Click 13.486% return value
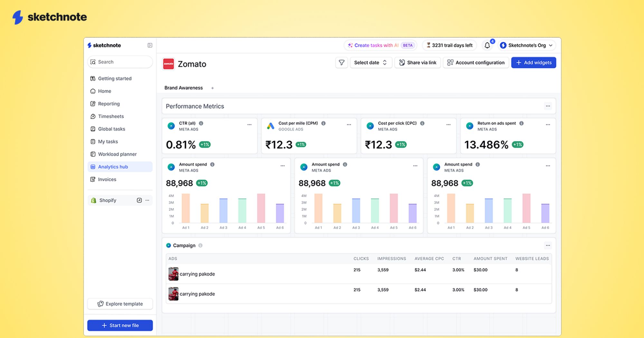The image size is (644, 338). (486, 145)
